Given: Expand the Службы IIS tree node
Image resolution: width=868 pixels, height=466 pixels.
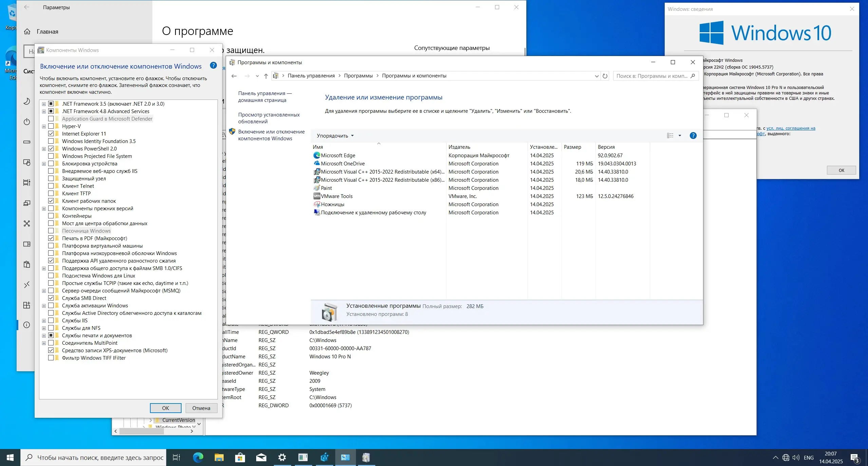Looking at the screenshot, I should click(44, 321).
